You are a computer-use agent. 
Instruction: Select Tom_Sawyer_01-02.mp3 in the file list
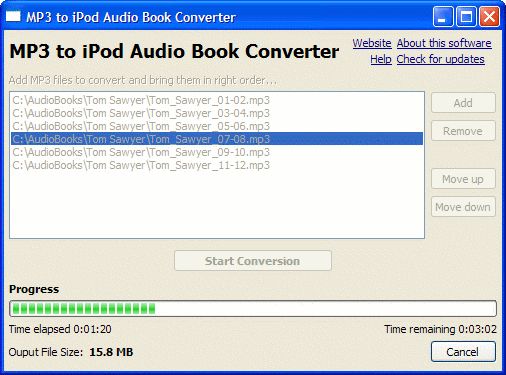coord(217,100)
